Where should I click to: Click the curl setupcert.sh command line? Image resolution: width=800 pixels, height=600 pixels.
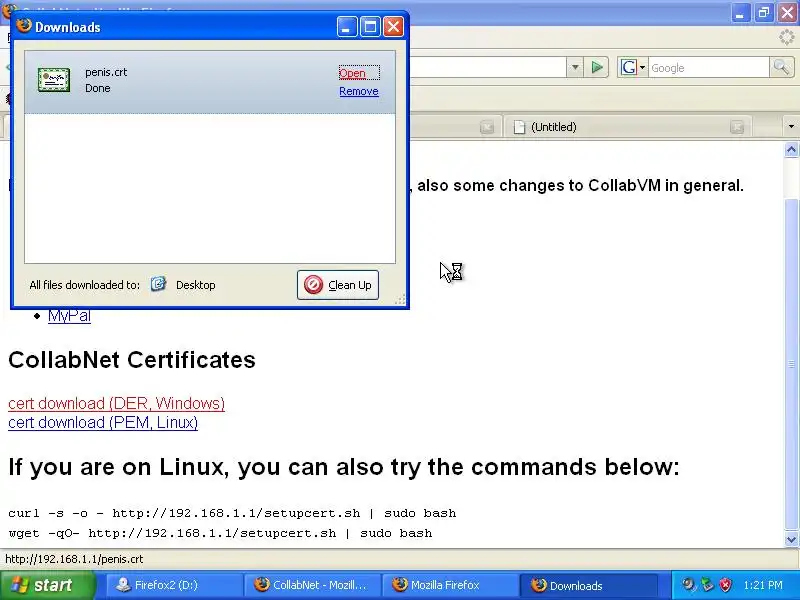tap(232, 513)
